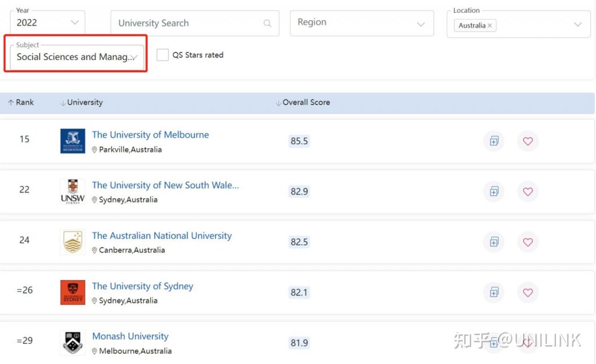Sort by the Overall Score column header
This screenshot has height=364, width=596.
click(x=303, y=102)
